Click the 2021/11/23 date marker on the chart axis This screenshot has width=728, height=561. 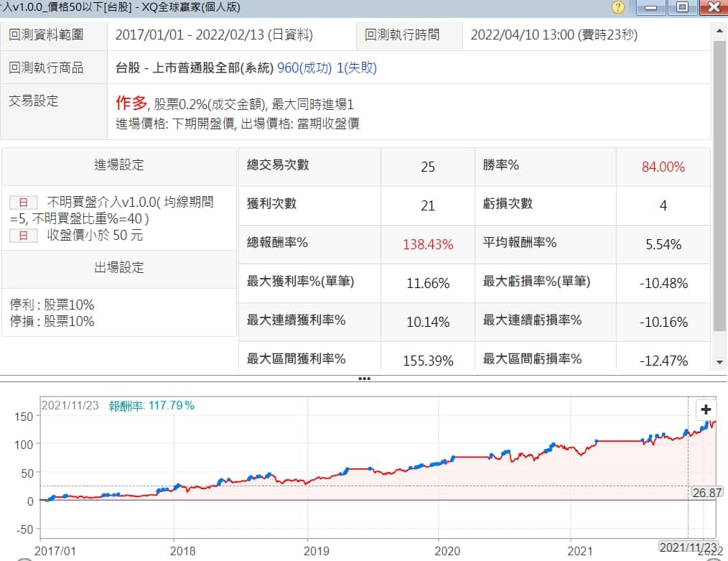(x=689, y=547)
